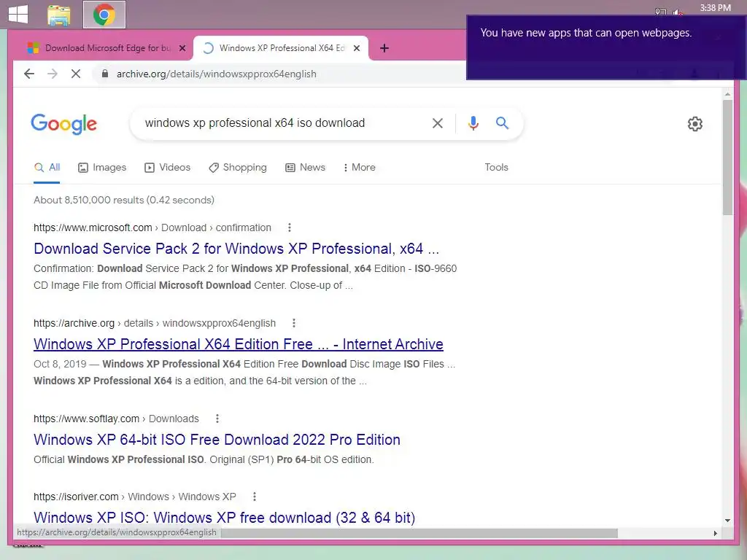The height and width of the screenshot is (560, 747).
Task: Open options dots beside microsoft.com result
Action: coord(289,227)
